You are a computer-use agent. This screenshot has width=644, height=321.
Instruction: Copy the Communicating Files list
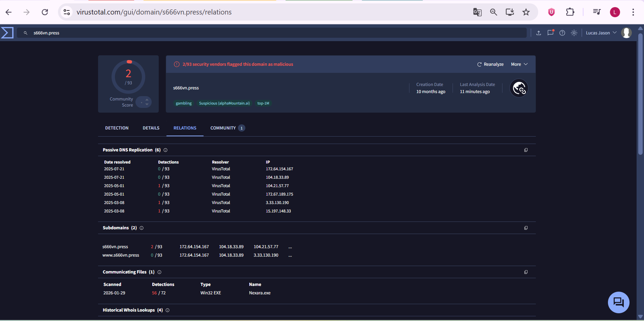click(526, 272)
